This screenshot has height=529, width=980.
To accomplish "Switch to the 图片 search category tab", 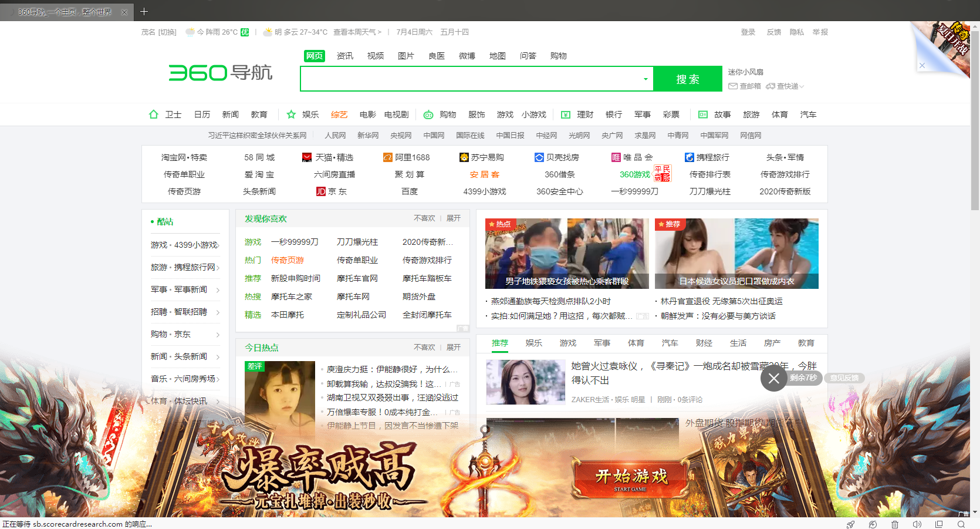I will click(406, 55).
